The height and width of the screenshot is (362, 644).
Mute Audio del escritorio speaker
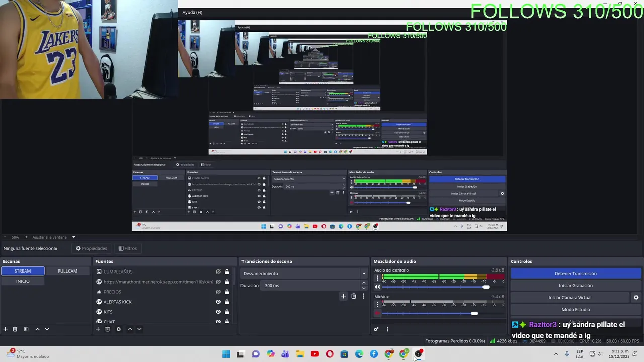click(378, 287)
